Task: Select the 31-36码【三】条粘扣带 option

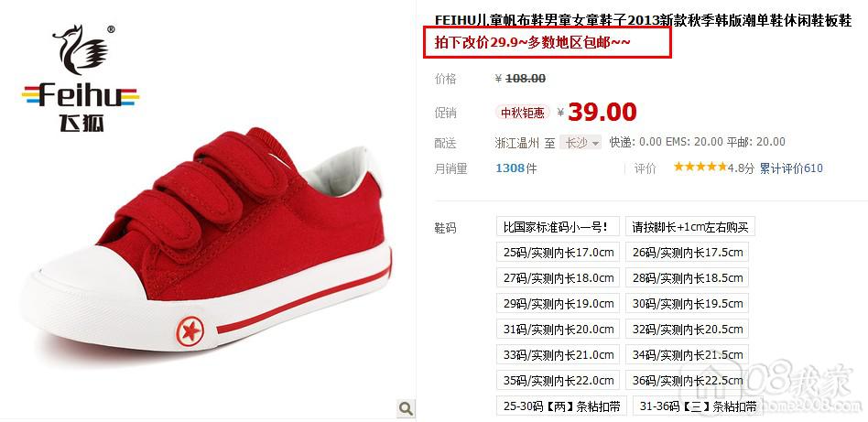Action: pos(698,406)
